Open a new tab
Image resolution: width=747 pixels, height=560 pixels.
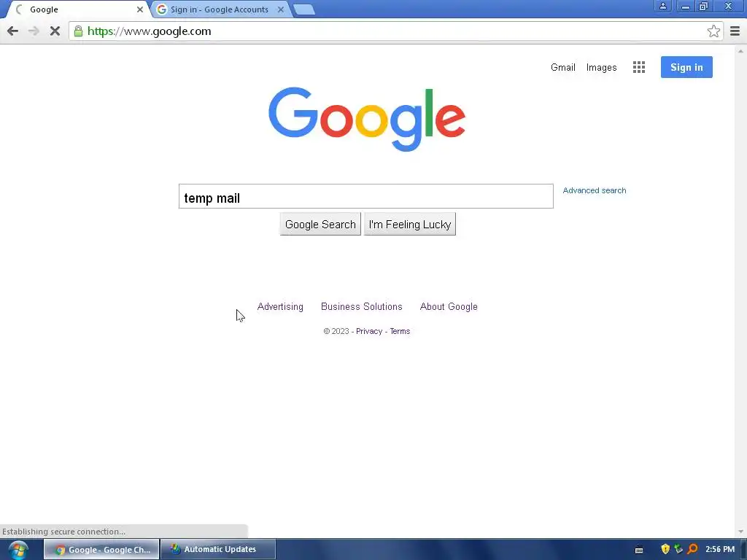pyautogui.click(x=304, y=10)
